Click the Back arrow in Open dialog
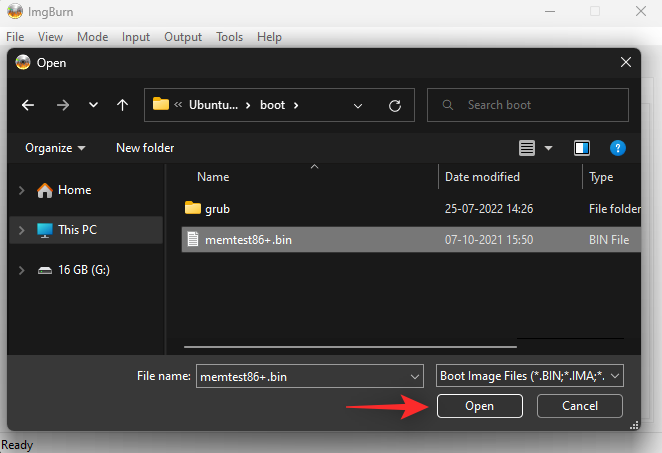This screenshot has width=662, height=453. 28,105
